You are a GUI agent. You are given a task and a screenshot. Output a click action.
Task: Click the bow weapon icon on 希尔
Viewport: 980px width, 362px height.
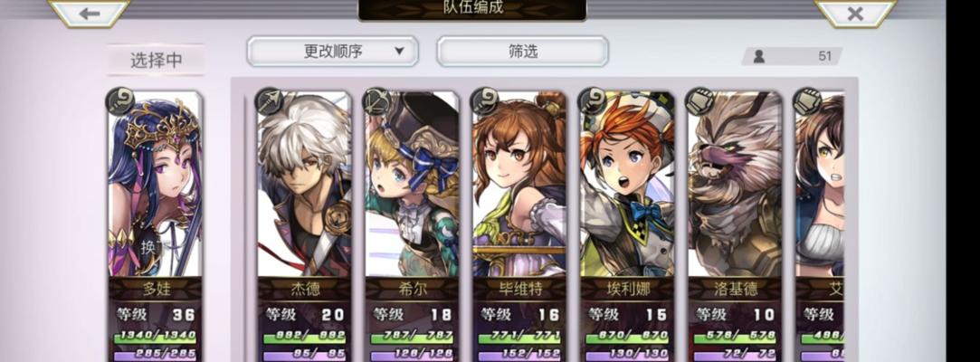[376, 101]
